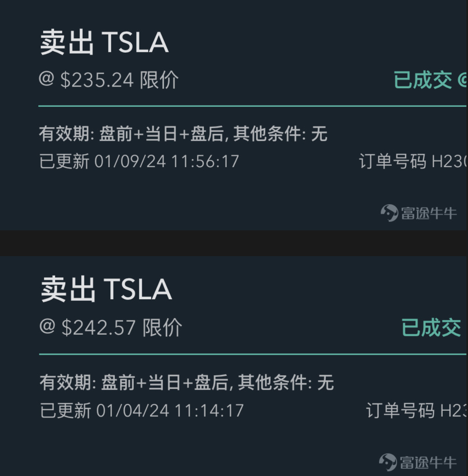Click the bottom 富途牛牛 watermark text

[428, 462]
